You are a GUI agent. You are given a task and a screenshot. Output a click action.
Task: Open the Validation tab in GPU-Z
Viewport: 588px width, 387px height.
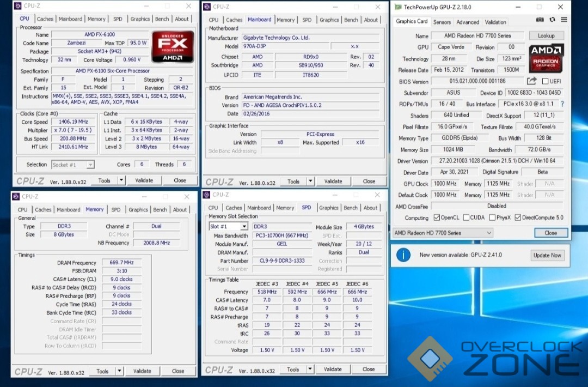coord(495,22)
